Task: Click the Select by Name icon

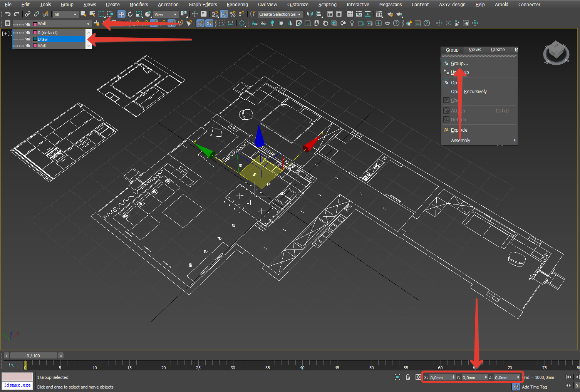Action: pos(92,14)
